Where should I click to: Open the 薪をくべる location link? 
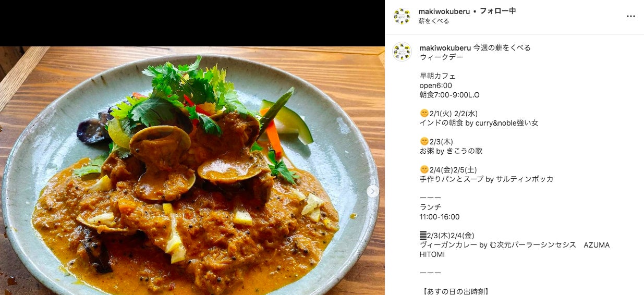click(434, 21)
